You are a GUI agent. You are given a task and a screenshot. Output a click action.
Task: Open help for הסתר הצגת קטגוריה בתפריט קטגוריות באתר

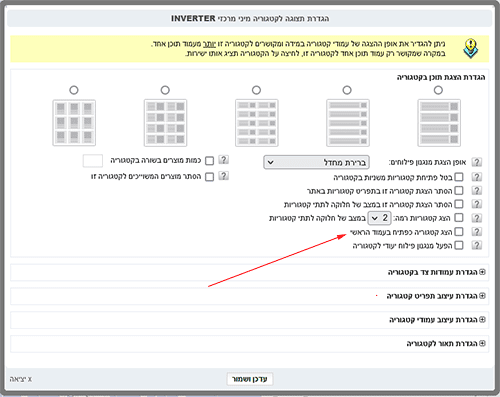(x=477, y=190)
